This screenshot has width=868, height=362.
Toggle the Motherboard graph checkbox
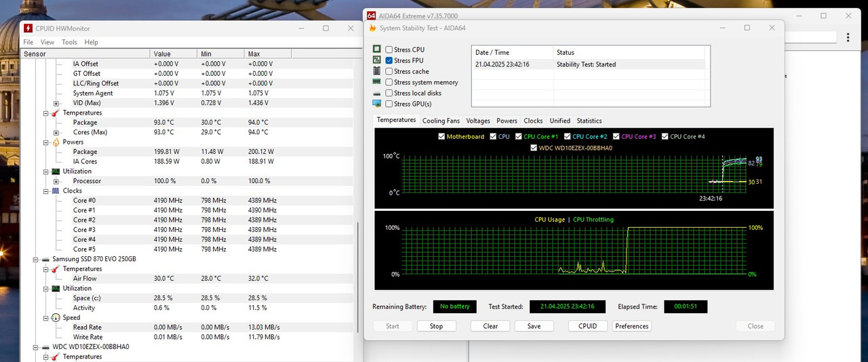click(x=442, y=136)
